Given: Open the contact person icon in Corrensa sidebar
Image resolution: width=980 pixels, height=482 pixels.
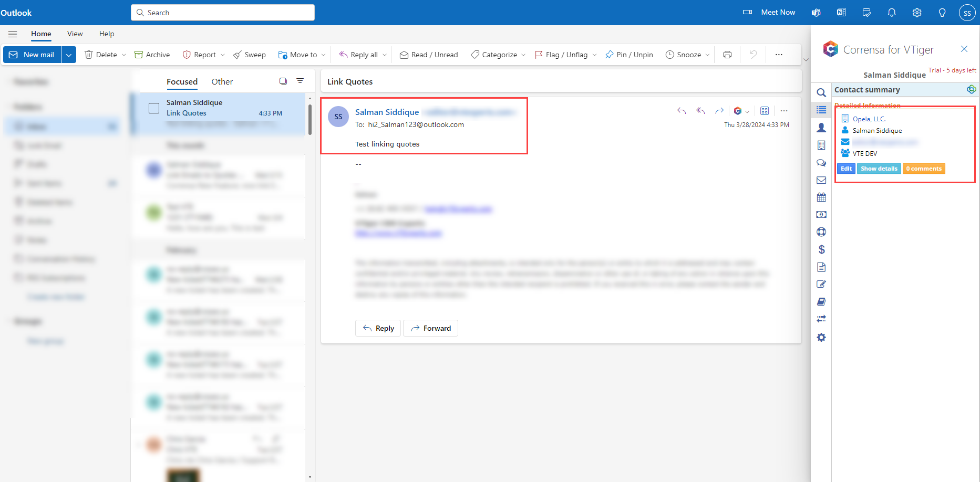Looking at the screenshot, I should [x=821, y=128].
